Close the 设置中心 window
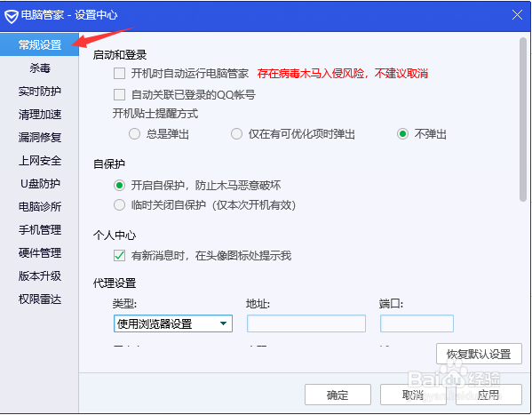Image resolution: width=532 pixels, height=415 pixels. click(517, 15)
